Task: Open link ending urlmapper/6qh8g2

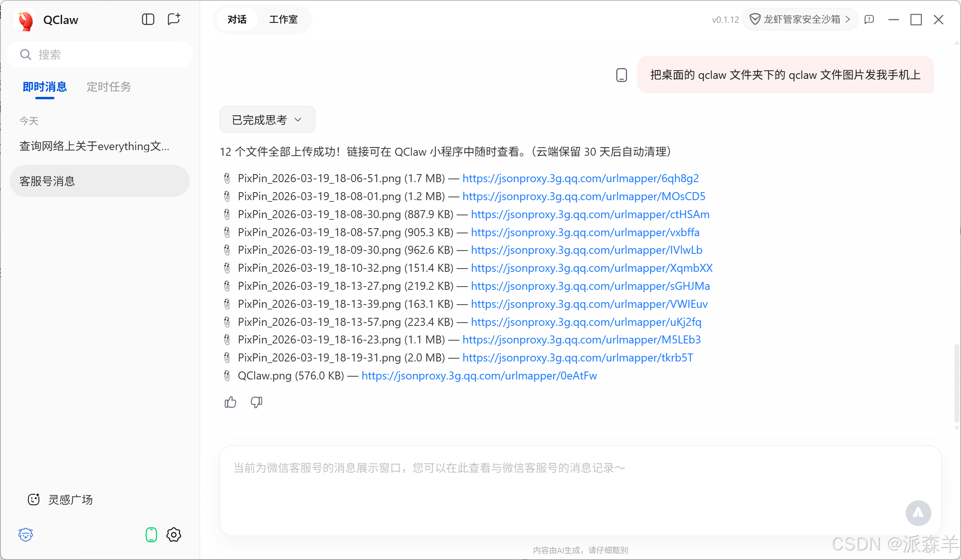Action: (x=581, y=178)
